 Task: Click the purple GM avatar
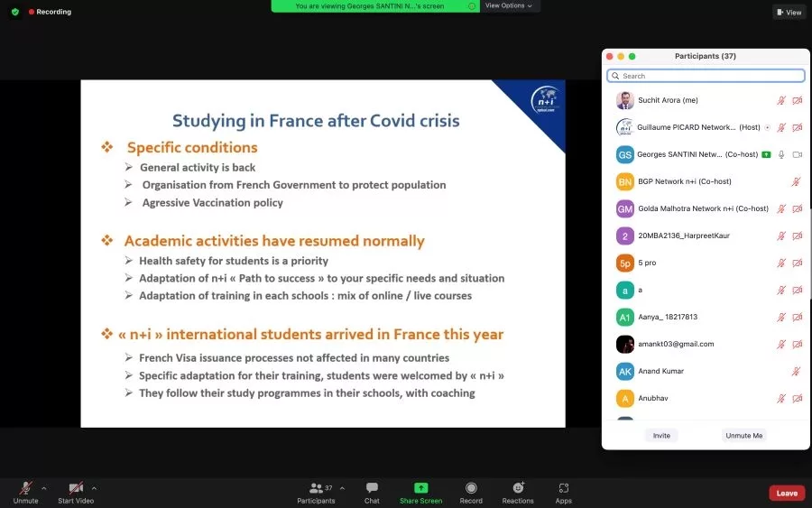click(x=625, y=208)
